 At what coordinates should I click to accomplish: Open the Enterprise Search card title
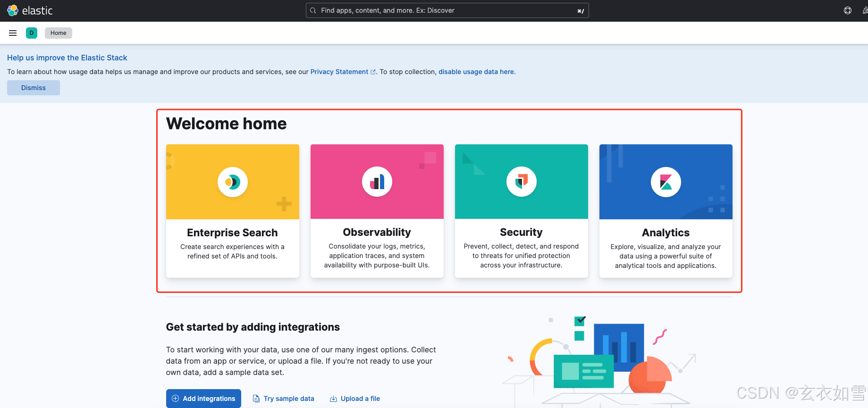point(232,233)
